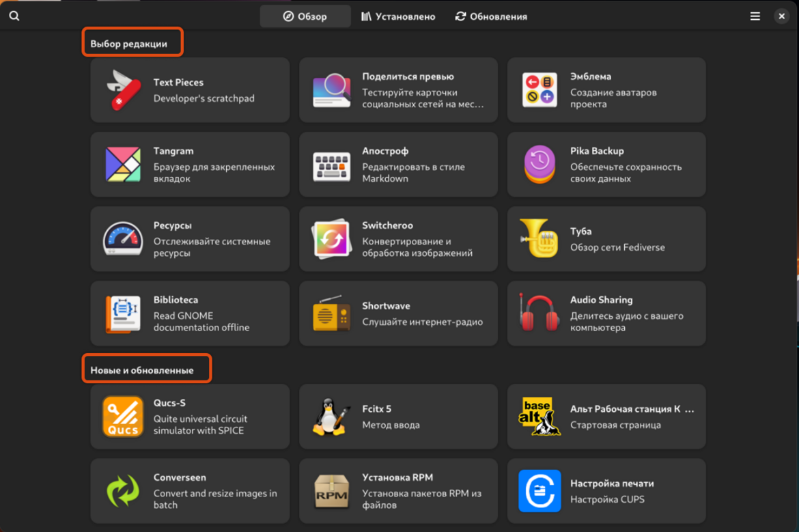Click the Pika Backup clock icon
The width and height of the screenshot is (799, 532).
click(539, 164)
